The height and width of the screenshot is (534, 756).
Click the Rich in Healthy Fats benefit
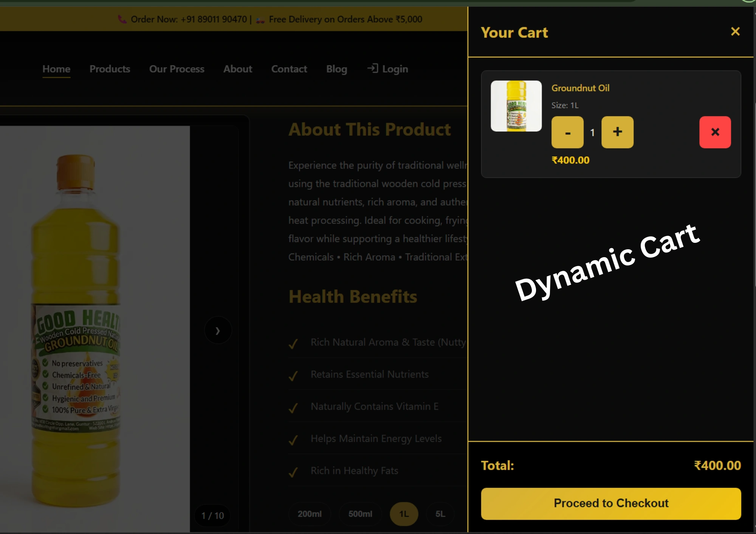354,471
